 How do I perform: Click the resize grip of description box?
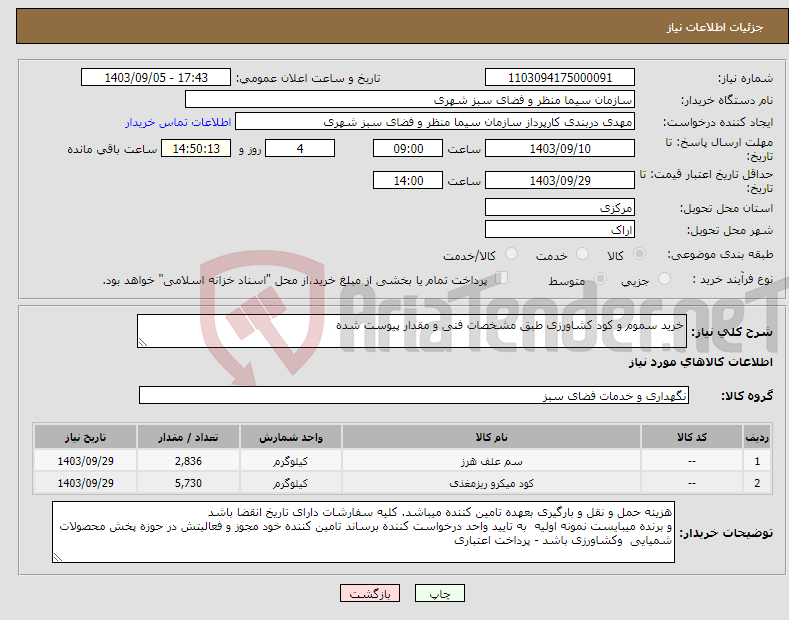point(143,342)
